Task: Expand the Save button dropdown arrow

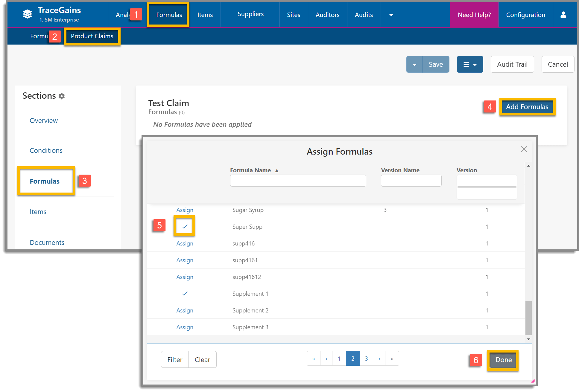Action: point(414,64)
